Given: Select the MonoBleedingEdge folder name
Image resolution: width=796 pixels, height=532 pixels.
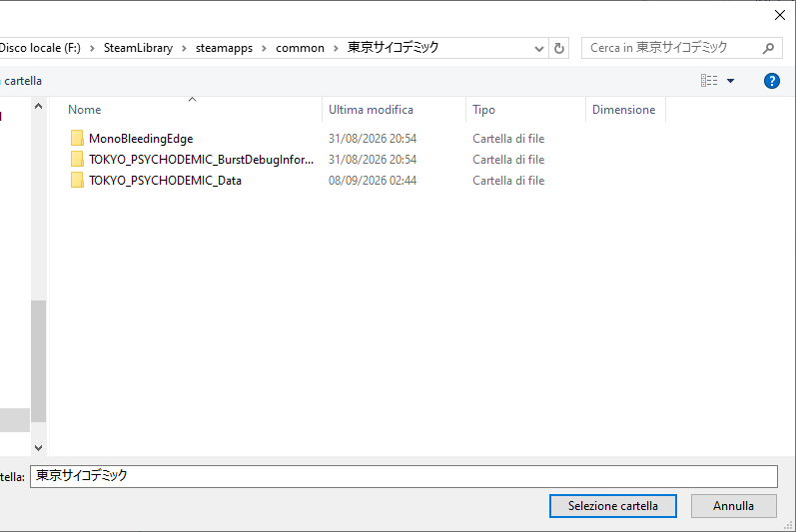Looking at the screenshot, I should click(x=141, y=139).
